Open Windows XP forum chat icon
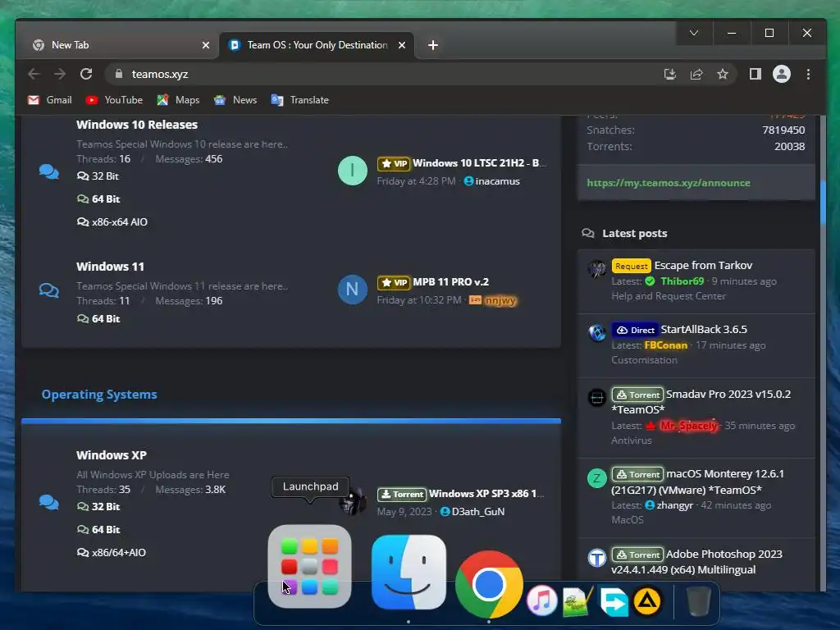This screenshot has height=630, width=840. [48, 502]
